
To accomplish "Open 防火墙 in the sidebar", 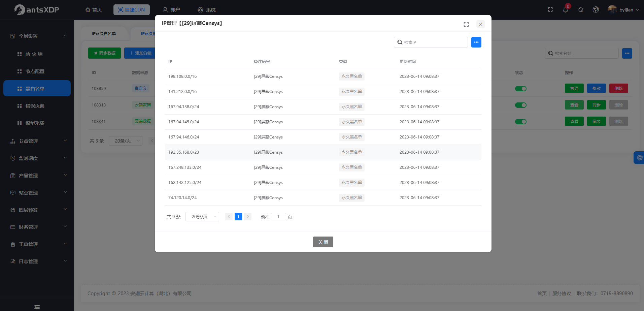I will coord(37,54).
